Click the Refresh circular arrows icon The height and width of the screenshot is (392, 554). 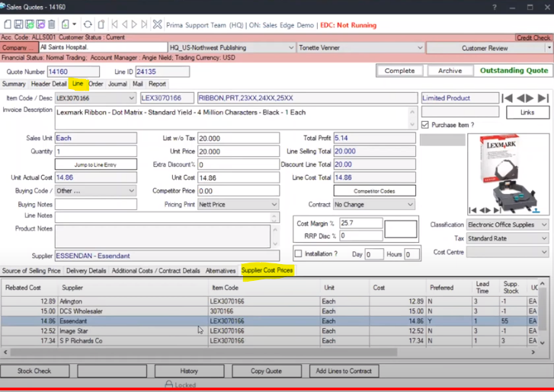(88, 24)
